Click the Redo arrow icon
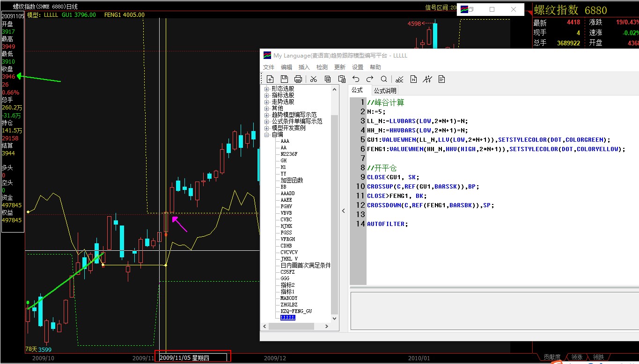This screenshot has width=639, height=364. pos(370,79)
